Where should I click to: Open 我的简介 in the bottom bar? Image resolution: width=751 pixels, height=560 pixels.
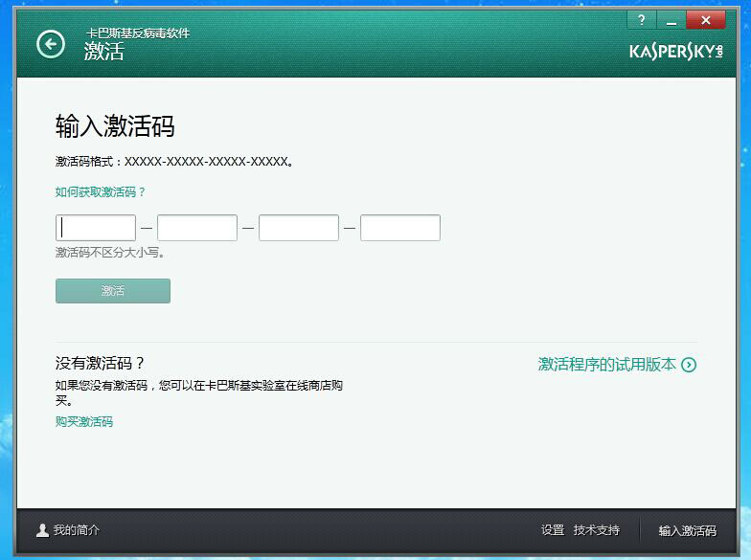77,530
